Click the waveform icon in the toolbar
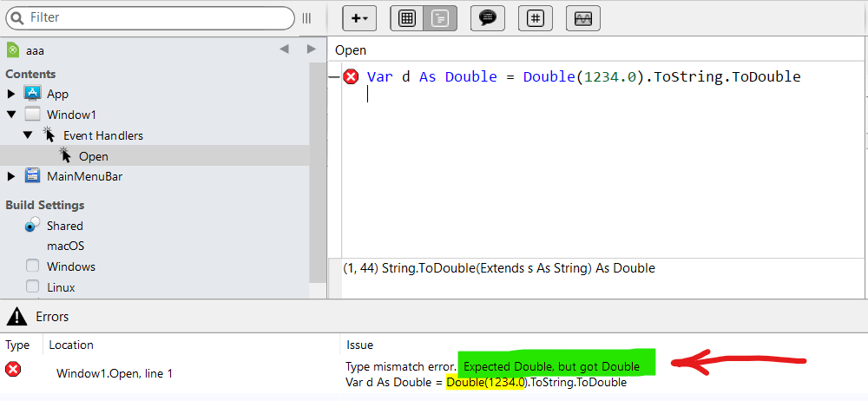Viewport: 868px width, 401px height. pyautogui.click(x=583, y=18)
